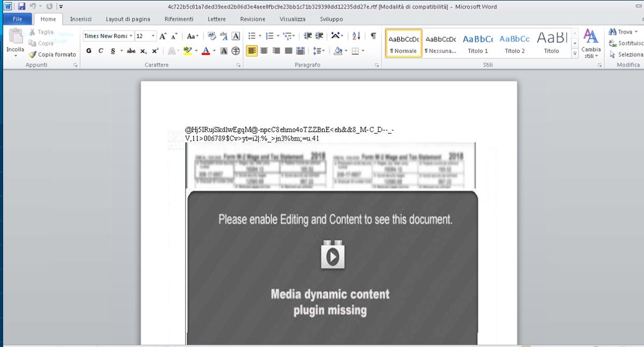Switch to the Revisione tab

tap(253, 19)
